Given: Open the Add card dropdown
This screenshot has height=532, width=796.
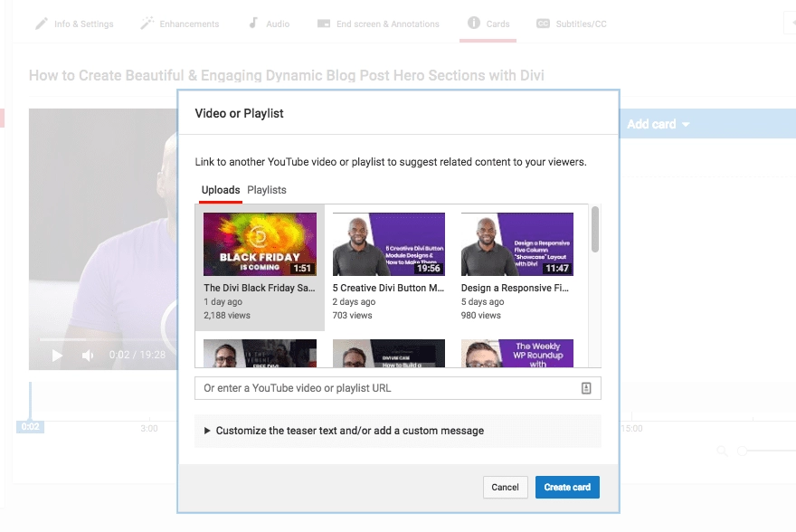Looking at the screenshot, I should [659, 124].
